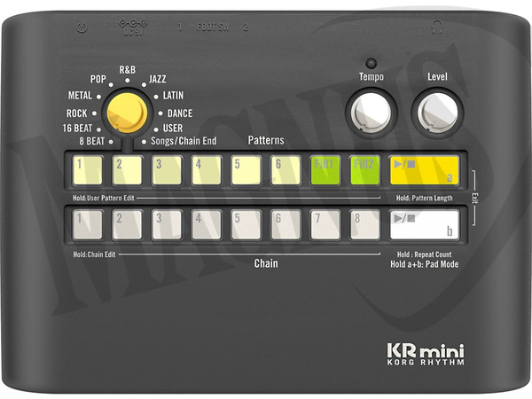Viewport: 532px width, 399px height.
Task: Select the JAZZ genre label
Action: click(x=157, y=80)
